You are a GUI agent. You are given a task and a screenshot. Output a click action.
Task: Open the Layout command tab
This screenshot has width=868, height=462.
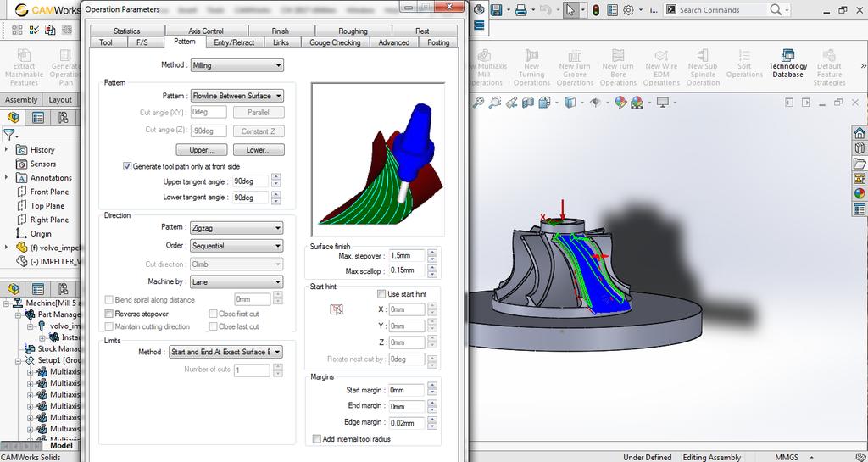coord(60,99)
